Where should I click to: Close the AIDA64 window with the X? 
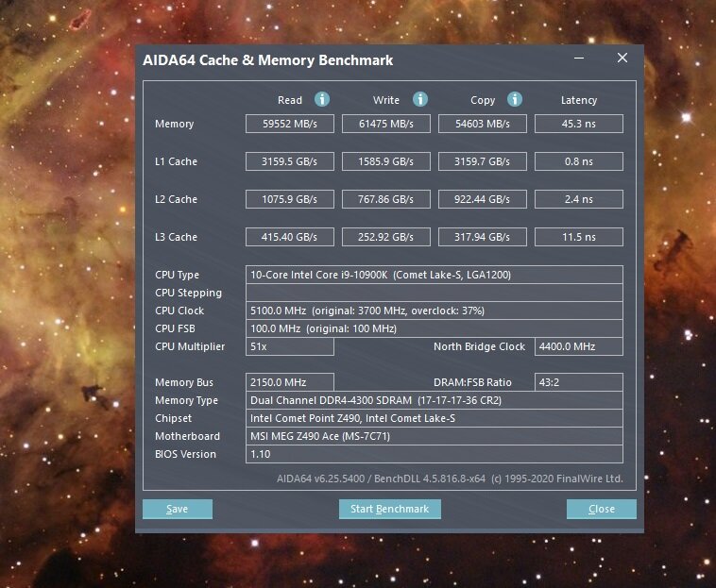[x=622, y=58]
